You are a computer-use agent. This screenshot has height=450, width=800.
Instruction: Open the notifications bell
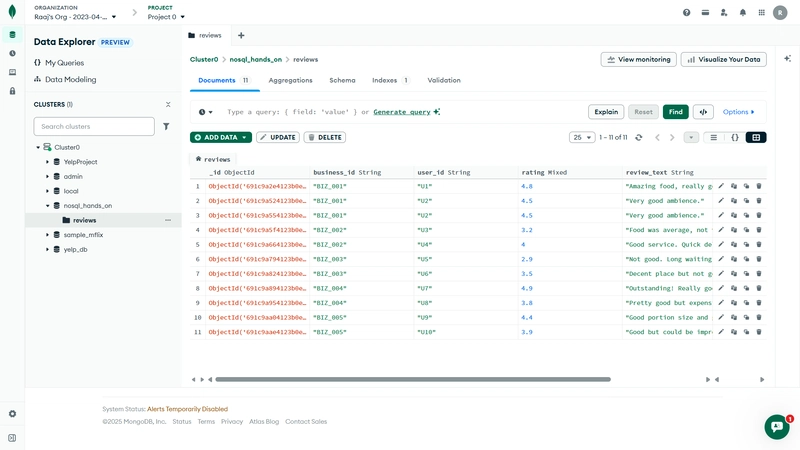pos(743,13)
